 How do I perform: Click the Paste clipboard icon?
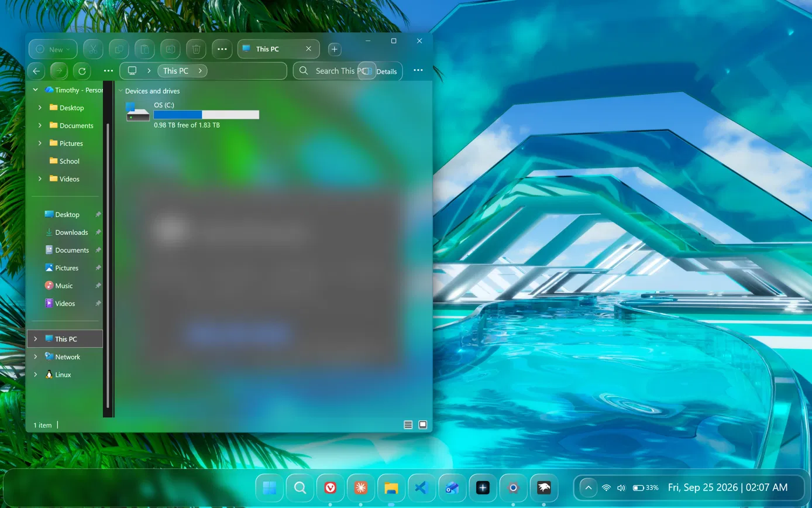pyautogui.click(x=144, y=49)
